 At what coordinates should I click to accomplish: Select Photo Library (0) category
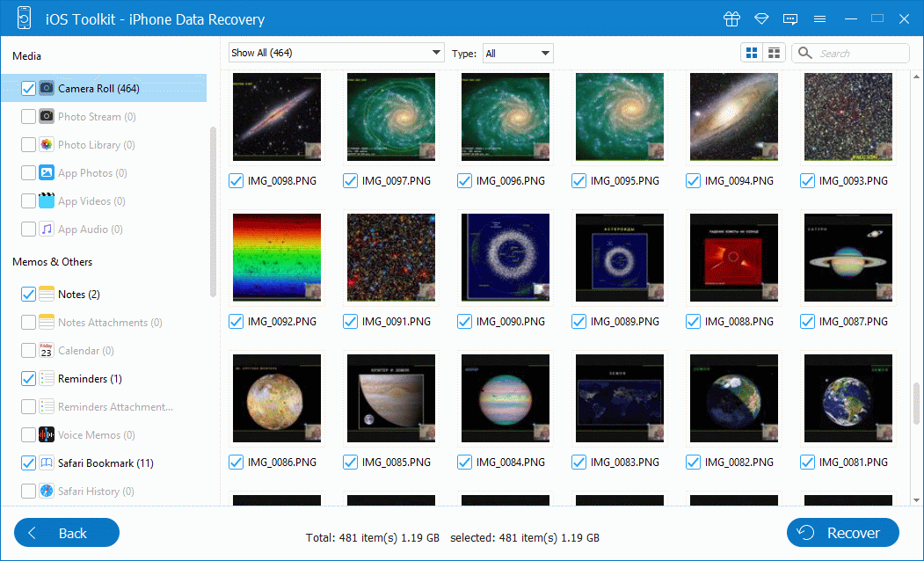[97, 145]
